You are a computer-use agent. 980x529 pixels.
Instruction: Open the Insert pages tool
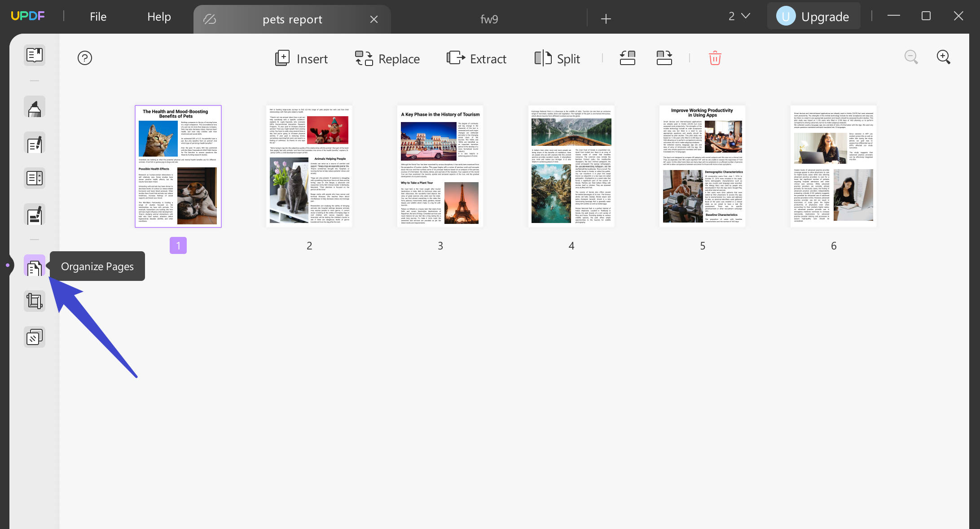(x=301, y=58)
